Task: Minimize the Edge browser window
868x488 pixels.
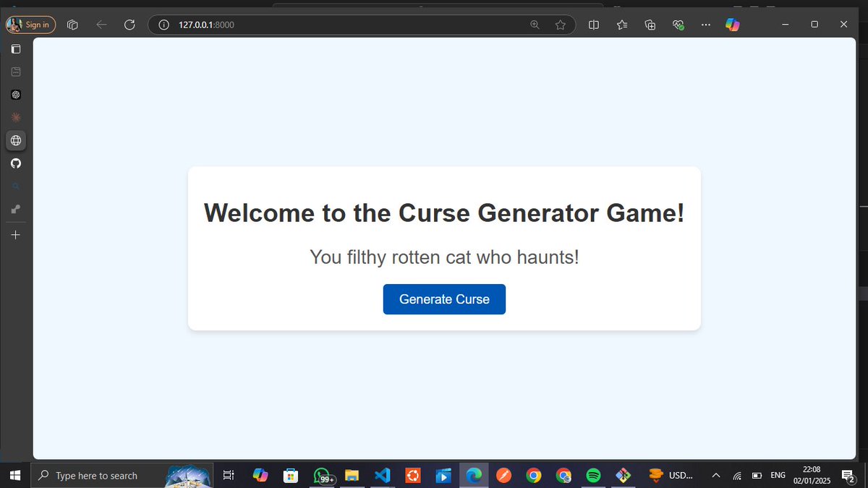Action: point(786,25)
